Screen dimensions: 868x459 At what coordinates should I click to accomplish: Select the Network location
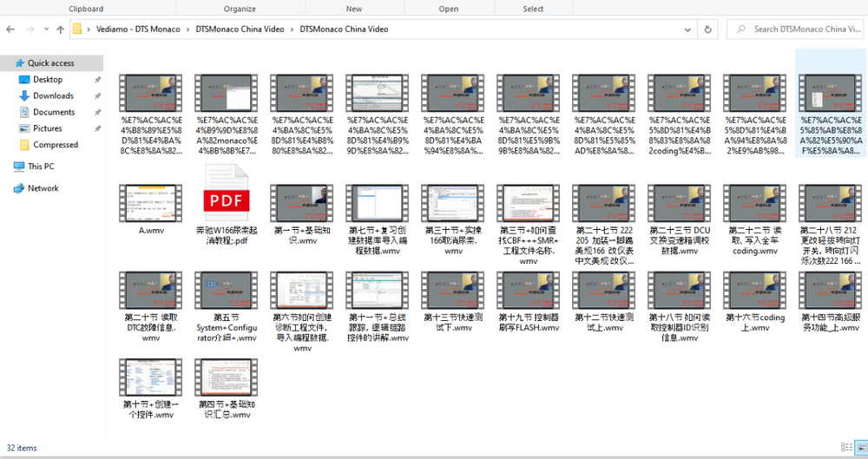[43, 187]
